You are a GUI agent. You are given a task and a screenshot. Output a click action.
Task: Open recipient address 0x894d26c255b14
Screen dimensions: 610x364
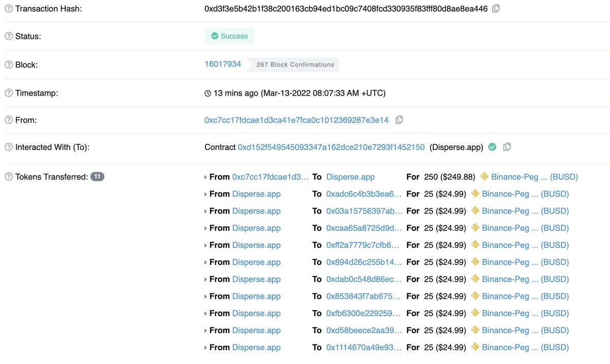(x=364, y=262)
